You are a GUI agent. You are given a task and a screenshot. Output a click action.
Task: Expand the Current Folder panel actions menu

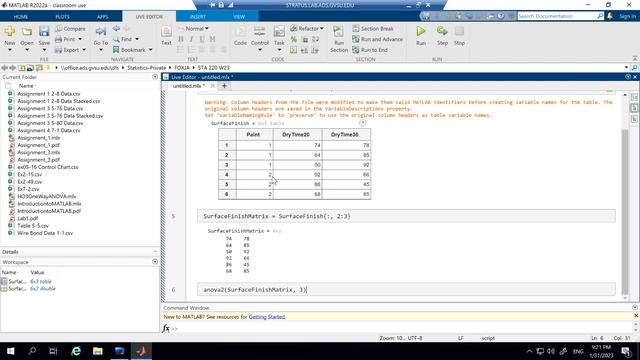pyautogui.click(x=155, y=77)
